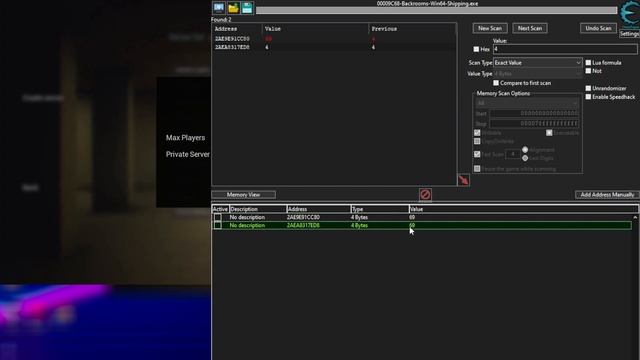
Task: Click value 69 in highlighted green row
Action: 412,225
